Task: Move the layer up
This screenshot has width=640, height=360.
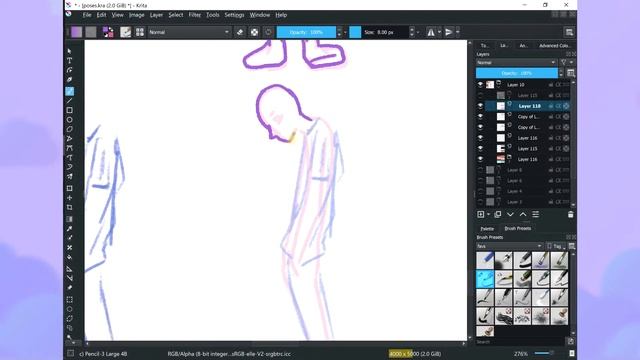Action: click(x=523, y=214)
